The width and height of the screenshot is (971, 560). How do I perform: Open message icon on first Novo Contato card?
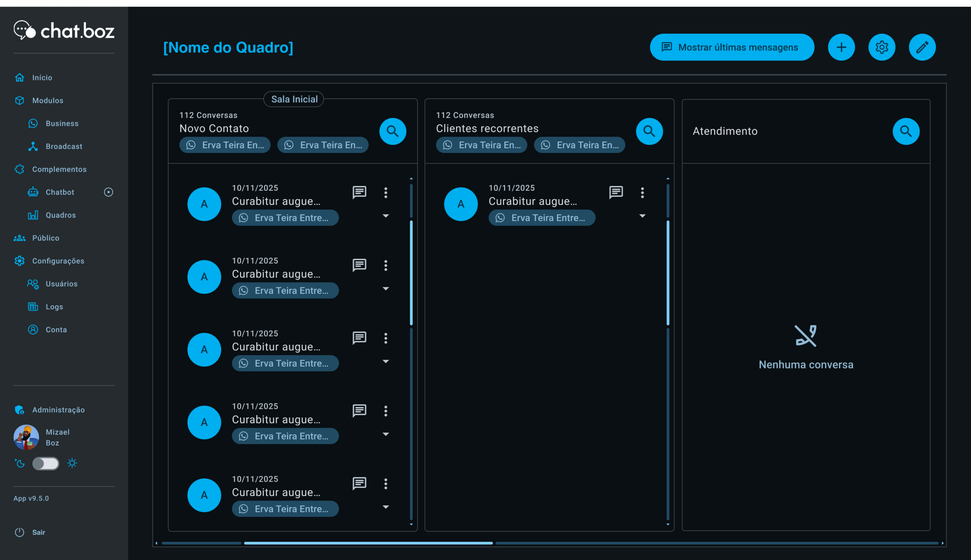pos(359,192)
